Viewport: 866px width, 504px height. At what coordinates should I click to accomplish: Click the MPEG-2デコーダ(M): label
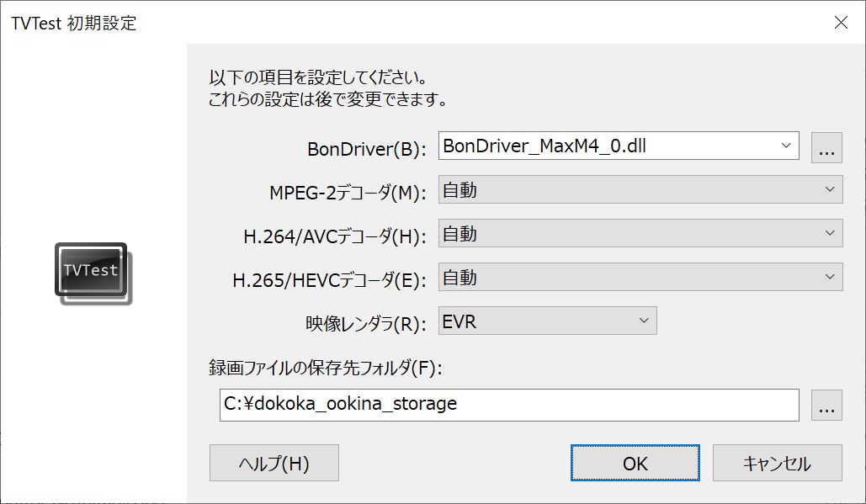pos(348,193)
